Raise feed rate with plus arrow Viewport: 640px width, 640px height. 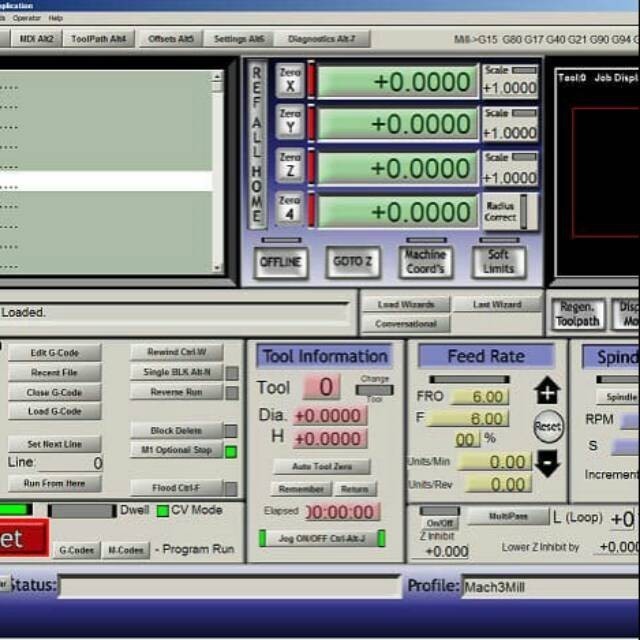tap(547, 390)
